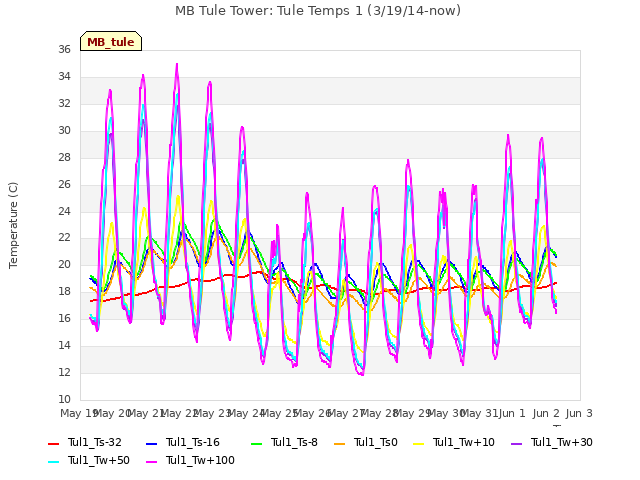Click the 36 y-axis tick label
Screen dimensions: 640x480
pos(64,49)
